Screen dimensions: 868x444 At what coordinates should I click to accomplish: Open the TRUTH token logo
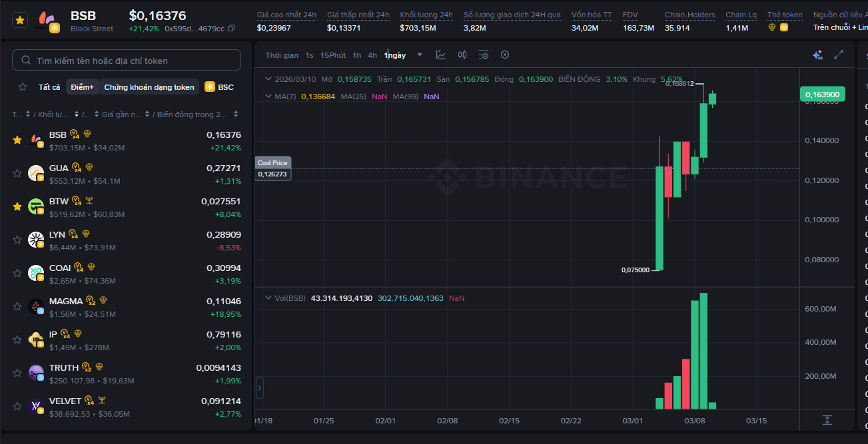click(36, 373)
